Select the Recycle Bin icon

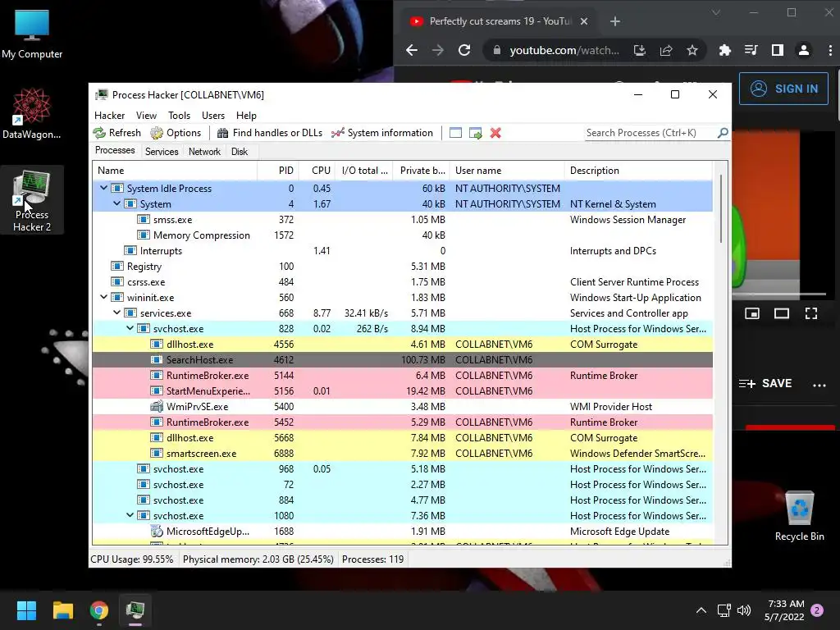pos(799,516)
